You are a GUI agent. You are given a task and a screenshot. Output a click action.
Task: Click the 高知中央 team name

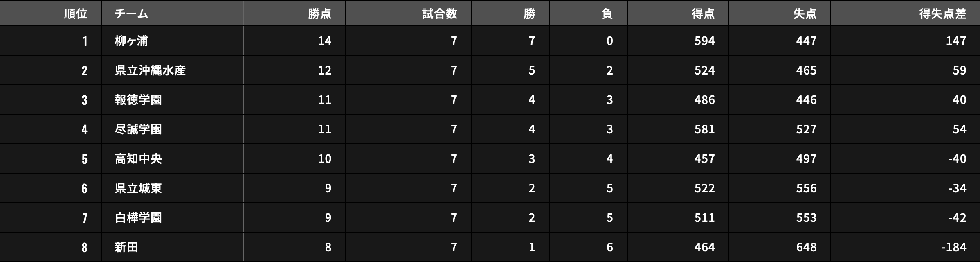pyautogui.click(x=138, y=159)
